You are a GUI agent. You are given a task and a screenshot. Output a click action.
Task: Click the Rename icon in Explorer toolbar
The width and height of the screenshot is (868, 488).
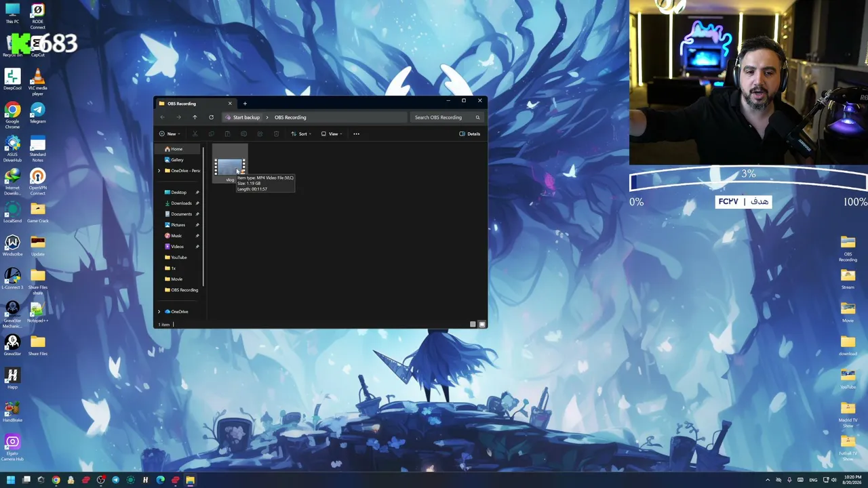(243, 134)
